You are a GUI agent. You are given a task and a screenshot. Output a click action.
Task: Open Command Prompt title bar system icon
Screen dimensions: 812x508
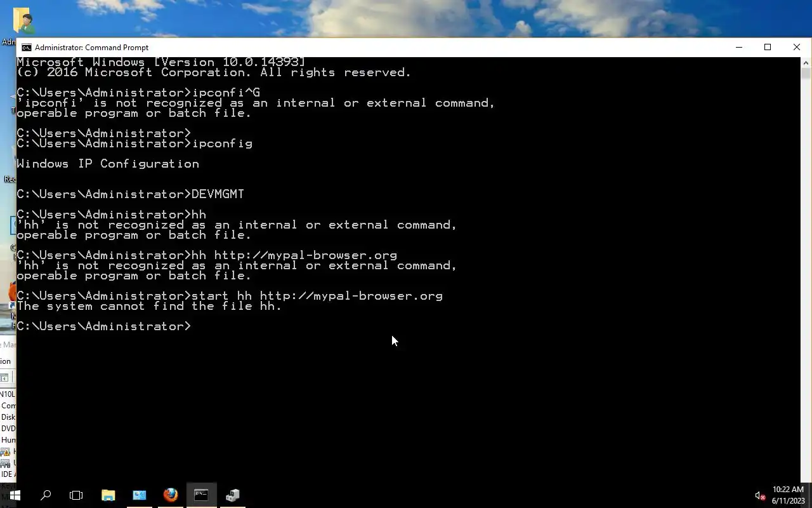click(x=26, y=48)
